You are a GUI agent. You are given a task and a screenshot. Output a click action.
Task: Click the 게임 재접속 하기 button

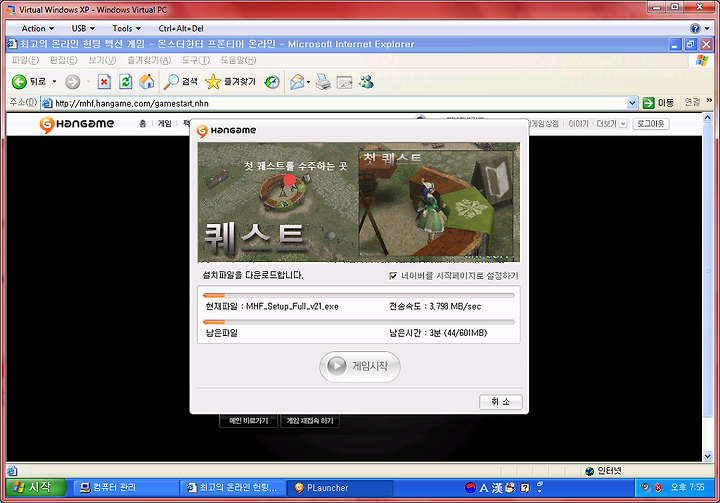point(310,420)
